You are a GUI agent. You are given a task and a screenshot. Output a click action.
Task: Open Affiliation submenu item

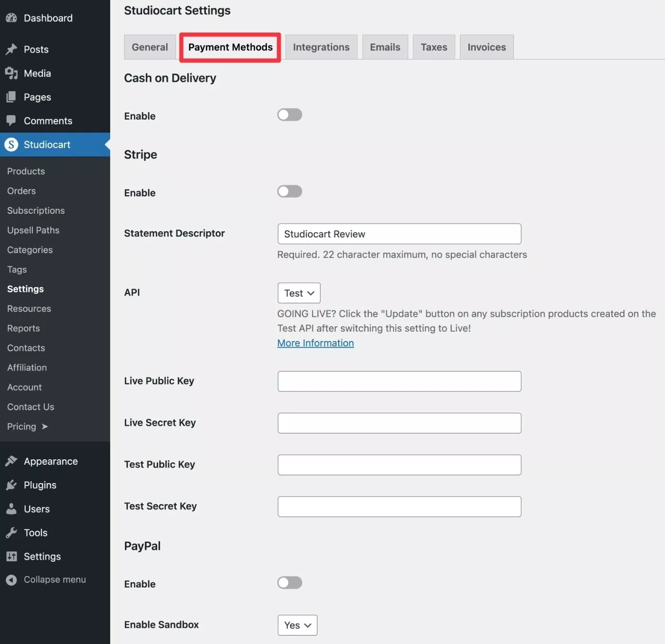point(27,368)
